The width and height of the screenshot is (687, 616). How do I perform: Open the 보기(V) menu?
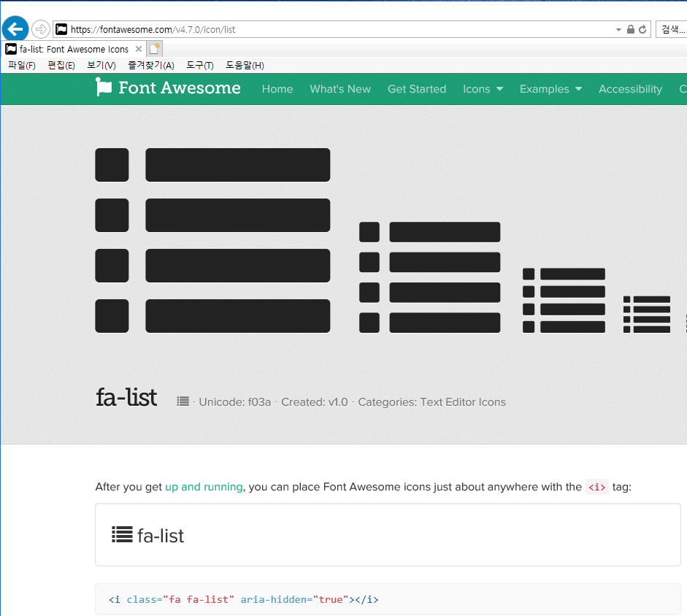click(x=101, y=65)
